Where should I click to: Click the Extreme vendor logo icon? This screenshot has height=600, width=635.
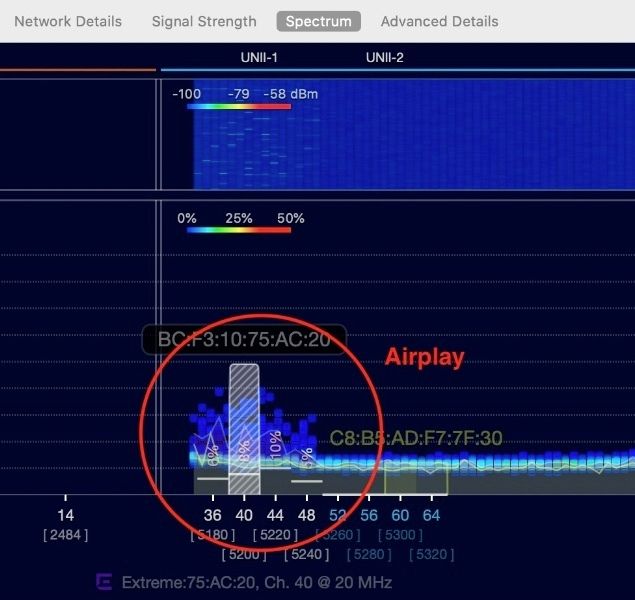point(104,582)
